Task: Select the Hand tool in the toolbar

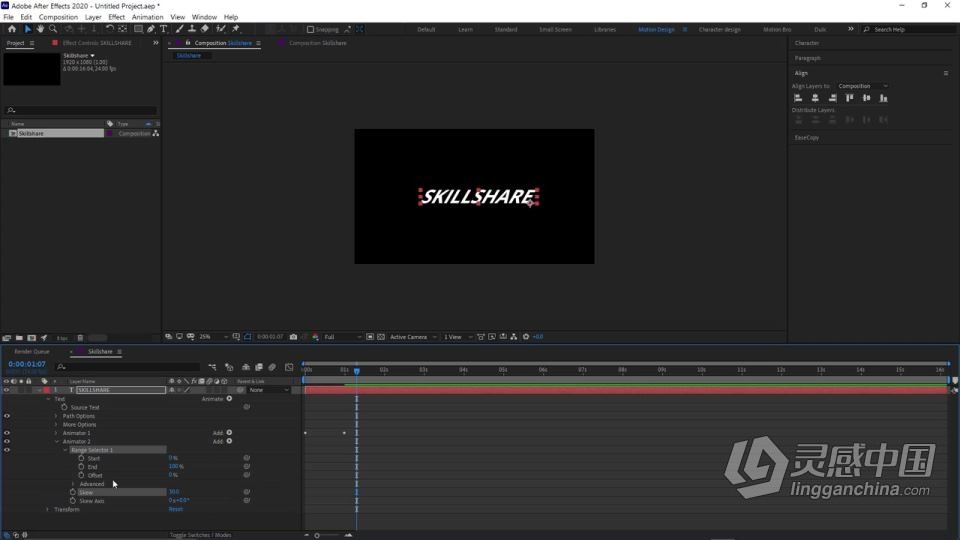Action: pos(40,29)
